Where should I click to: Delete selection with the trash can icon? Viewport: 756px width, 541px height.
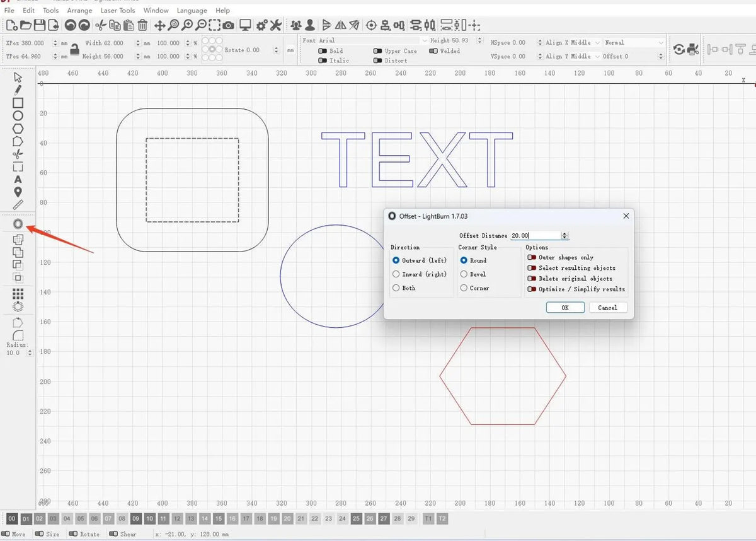pos(143,25)
